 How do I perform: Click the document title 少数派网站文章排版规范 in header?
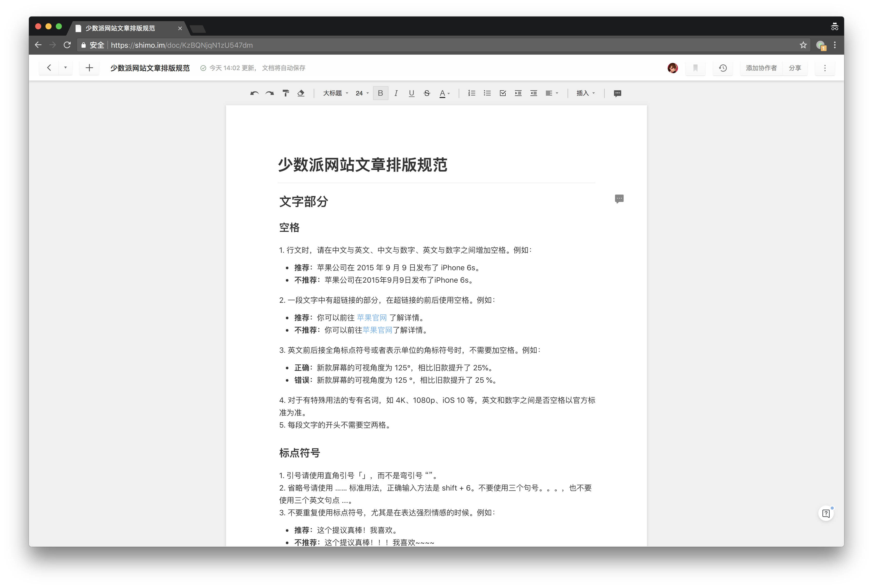150,68
